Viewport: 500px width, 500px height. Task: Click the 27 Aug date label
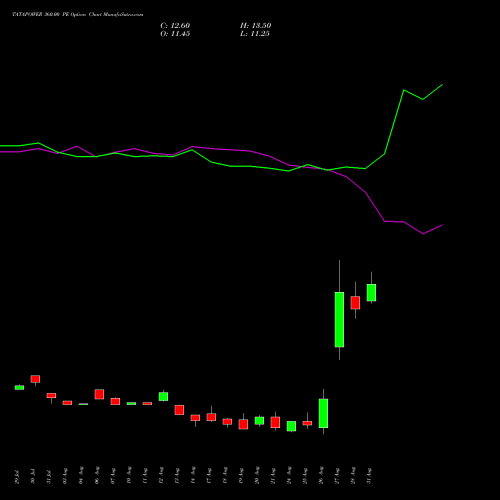(x=337, y=476)
